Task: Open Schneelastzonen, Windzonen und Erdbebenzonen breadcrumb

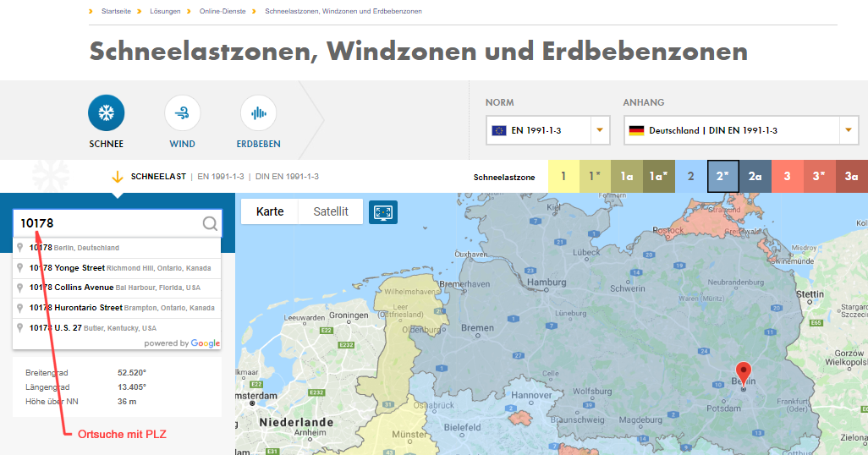Action: point(343,11)
